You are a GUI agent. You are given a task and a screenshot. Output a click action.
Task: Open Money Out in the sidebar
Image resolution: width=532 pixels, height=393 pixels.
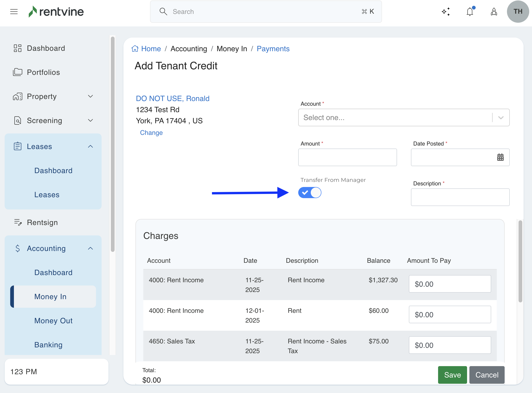53,320
